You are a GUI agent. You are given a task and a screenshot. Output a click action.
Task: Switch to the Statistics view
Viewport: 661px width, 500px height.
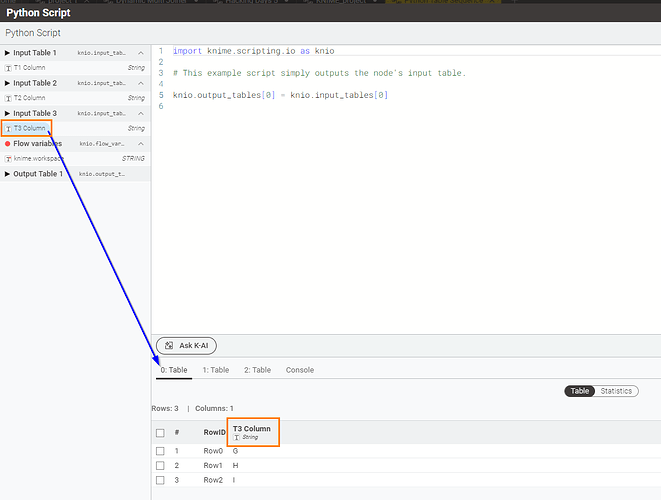(615, 391)
